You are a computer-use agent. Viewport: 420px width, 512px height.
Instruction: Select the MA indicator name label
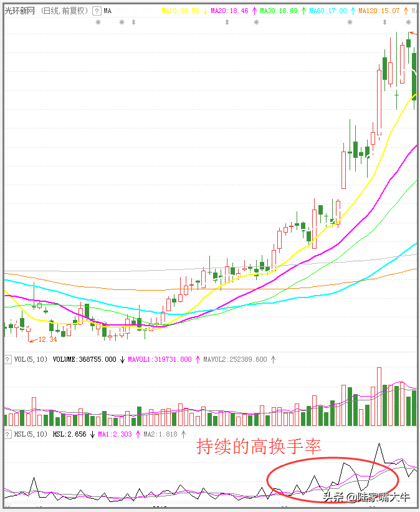coord(108,11)
